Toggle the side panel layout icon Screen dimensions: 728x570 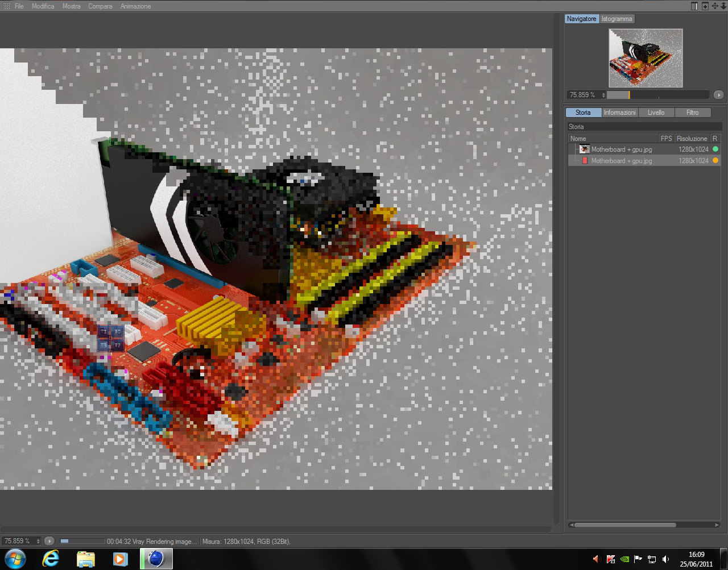[x=694, y=6]
